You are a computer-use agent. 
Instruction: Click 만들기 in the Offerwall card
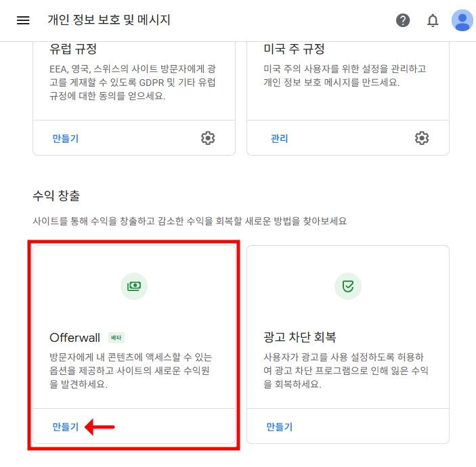[x=66, y=426]
